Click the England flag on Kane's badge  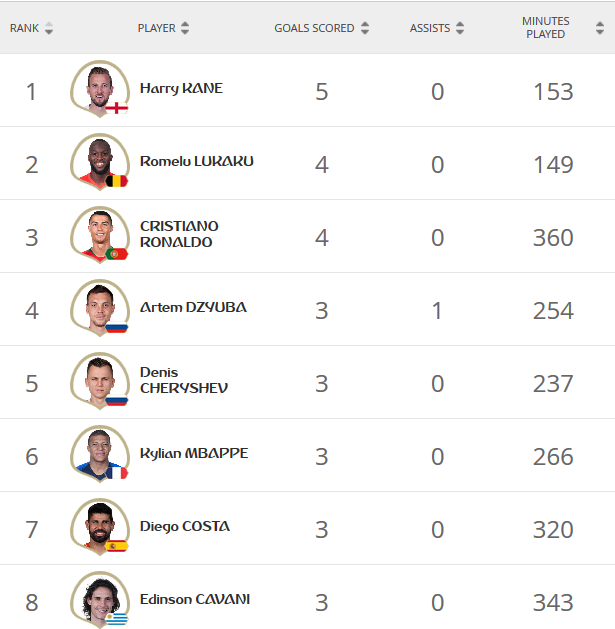tap(117, 108)
